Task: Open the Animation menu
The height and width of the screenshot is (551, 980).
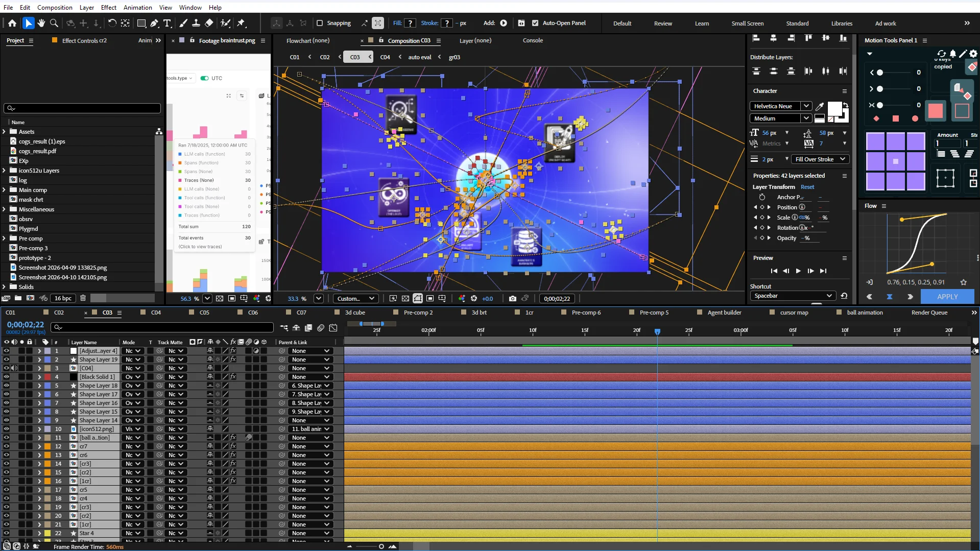Action: pyautogui.click(x=137, y=7)
